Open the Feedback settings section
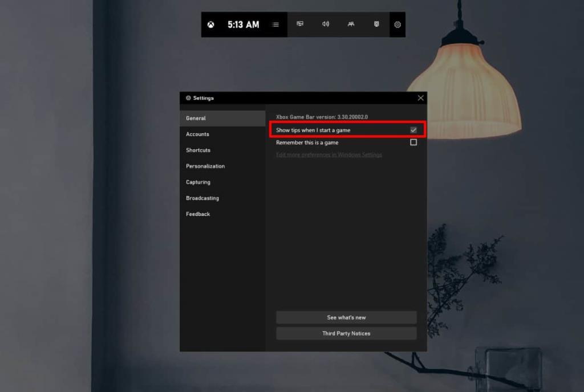Screen dimensions: 584x392 (197, 214)
